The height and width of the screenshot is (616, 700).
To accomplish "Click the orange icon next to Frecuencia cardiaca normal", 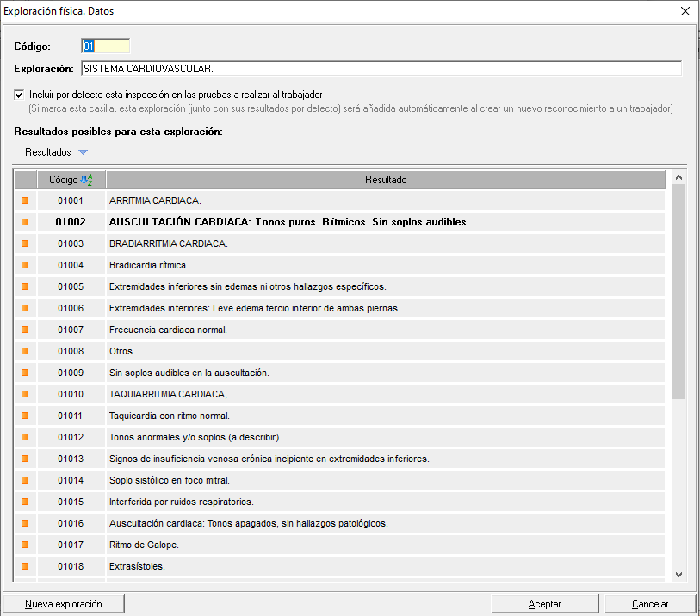I will (x=25, y=330).
